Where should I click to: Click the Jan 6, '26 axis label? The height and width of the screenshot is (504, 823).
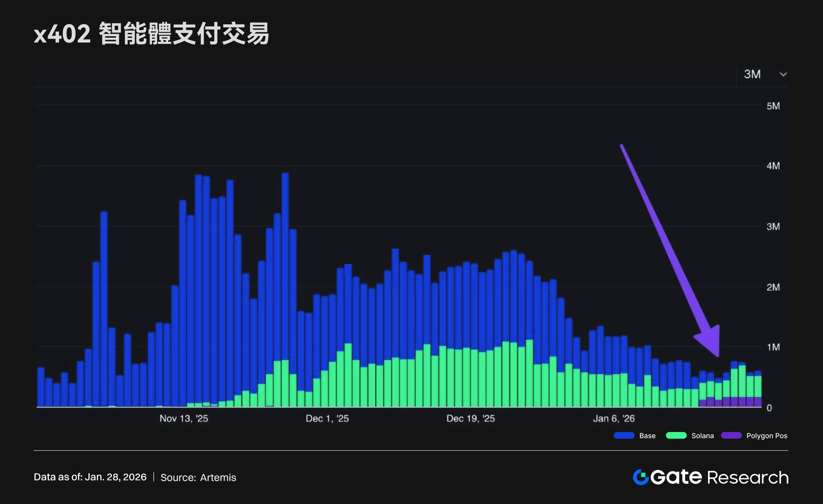pyautogui.click(x=614, y=419)
